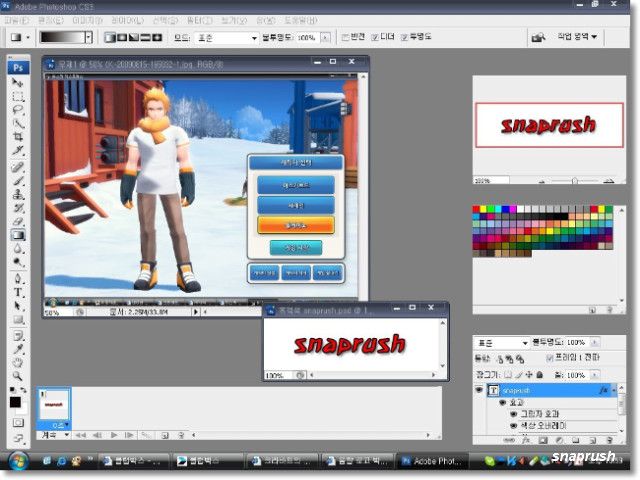Open the 작업 영역 workspace dropdown
Screen dimensions: 640x480
[577, 37]
